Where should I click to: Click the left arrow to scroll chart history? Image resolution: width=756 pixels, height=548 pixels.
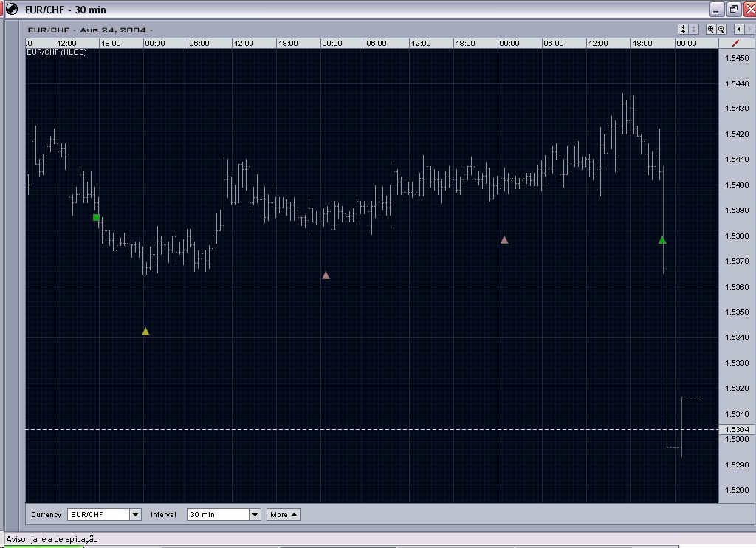pos(739,30)
